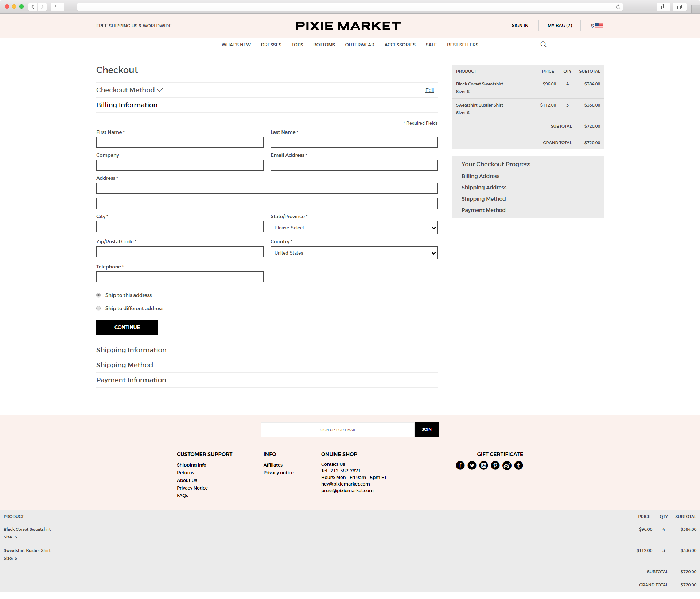Expand Shipping Information section heading
Image resolution: width=700 pixels, height=599 pixels.
pyautogui.click(x=131, y=350)
